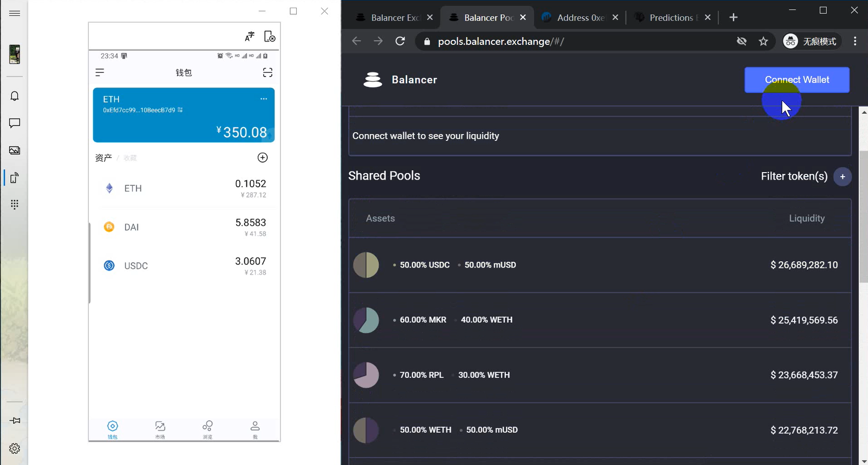Close the Balancer Pool browser tab
The width and height of the screenshot is (868, 465).
pos(523,17)
